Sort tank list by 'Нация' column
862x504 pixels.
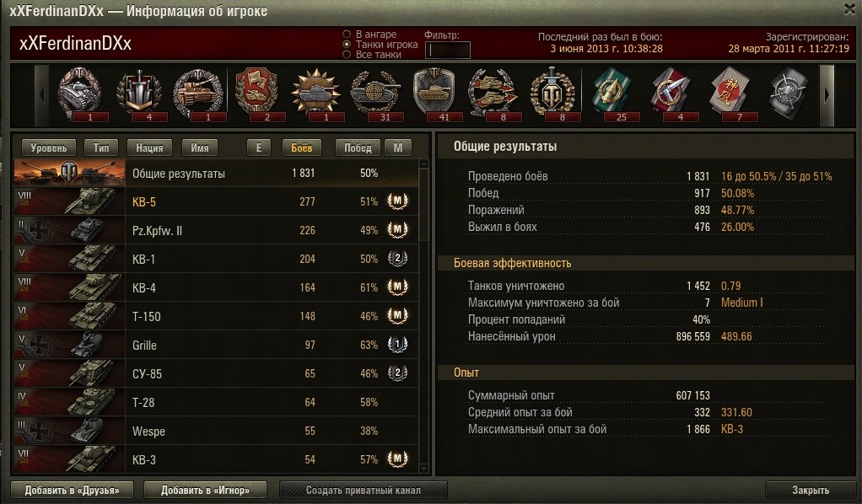point(149,147)
